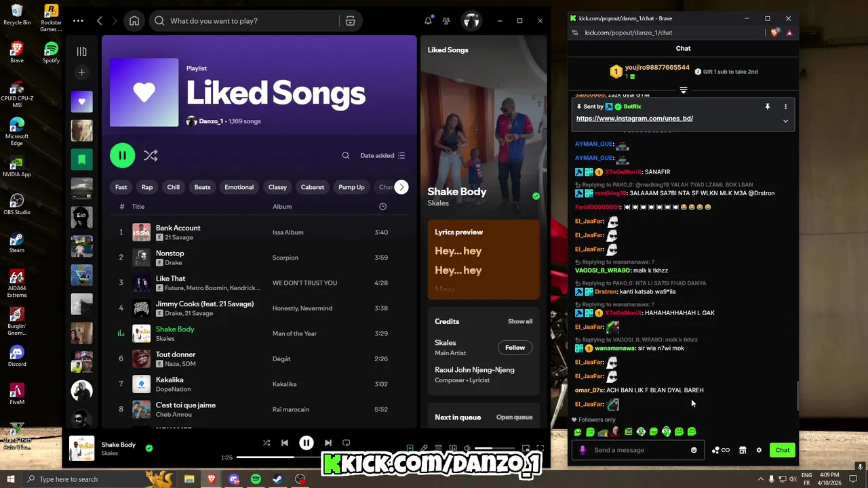The height and width of the screenshot is (488, 868).
Task: Click the Spotify Home icon
Action: [134, 21]
